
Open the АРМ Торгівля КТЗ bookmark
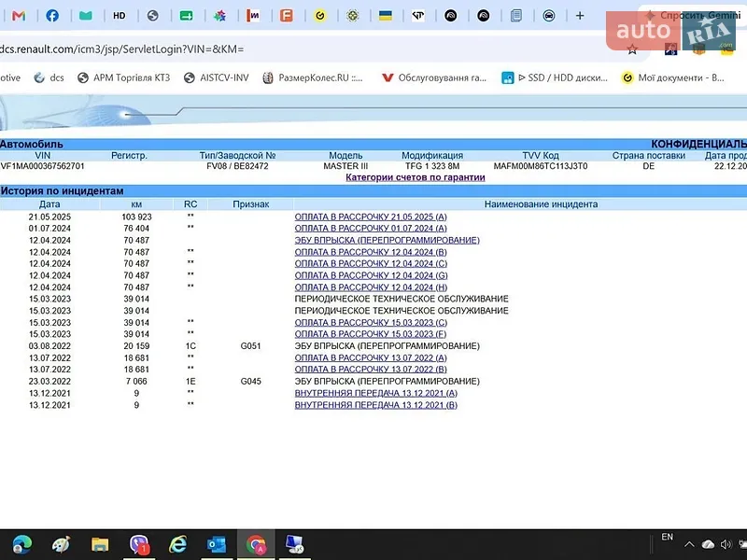click(124, 77)
